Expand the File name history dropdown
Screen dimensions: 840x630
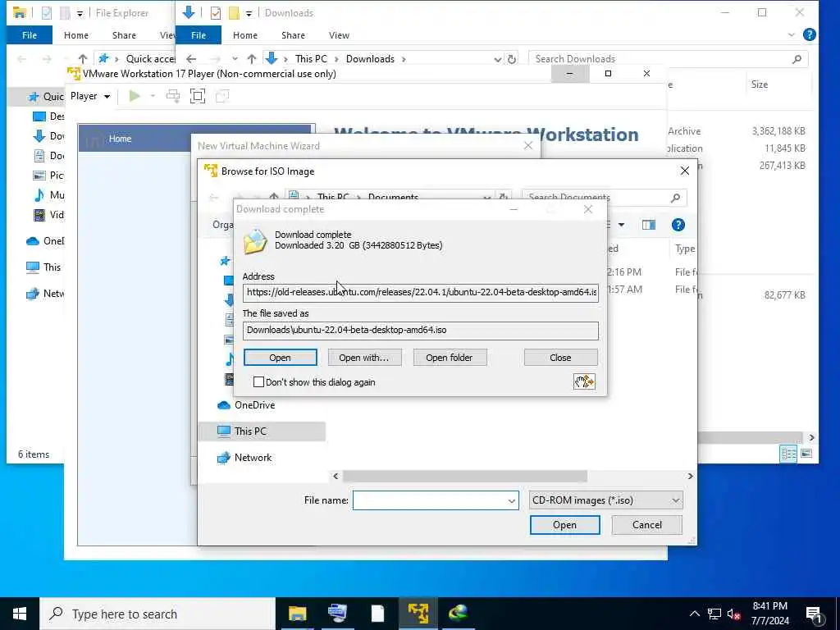click(x=512, y=501)
